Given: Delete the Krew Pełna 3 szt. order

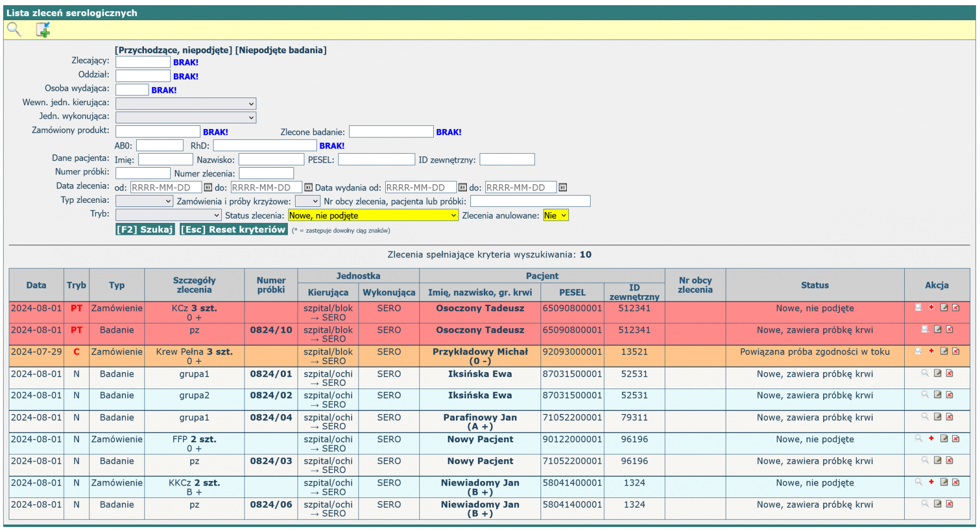Looking at the screenshot, I should click(x=956, y=351).
